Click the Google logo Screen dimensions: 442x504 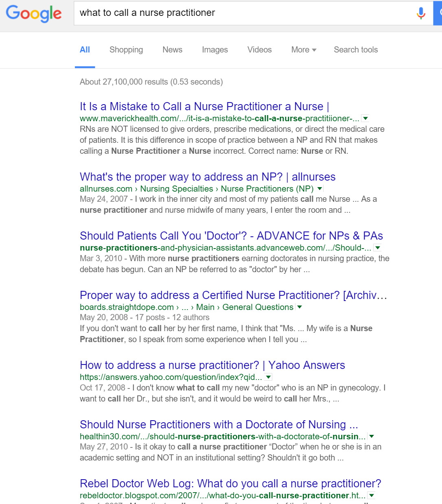click(x=34, y=13)
